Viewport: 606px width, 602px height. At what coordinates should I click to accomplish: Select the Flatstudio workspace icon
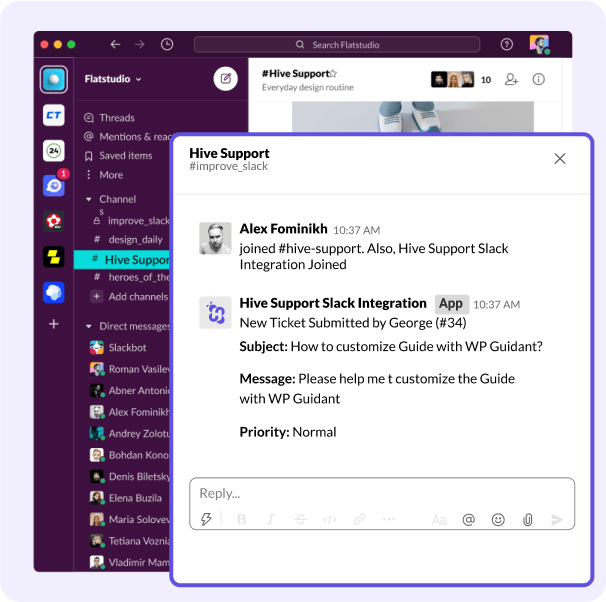tap(54, 80)
